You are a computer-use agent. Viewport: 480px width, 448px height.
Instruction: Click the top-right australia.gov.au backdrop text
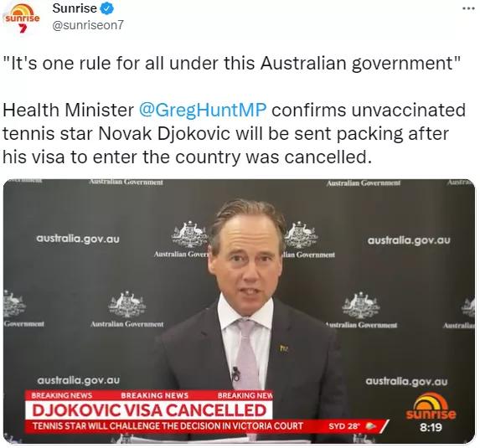409,240
